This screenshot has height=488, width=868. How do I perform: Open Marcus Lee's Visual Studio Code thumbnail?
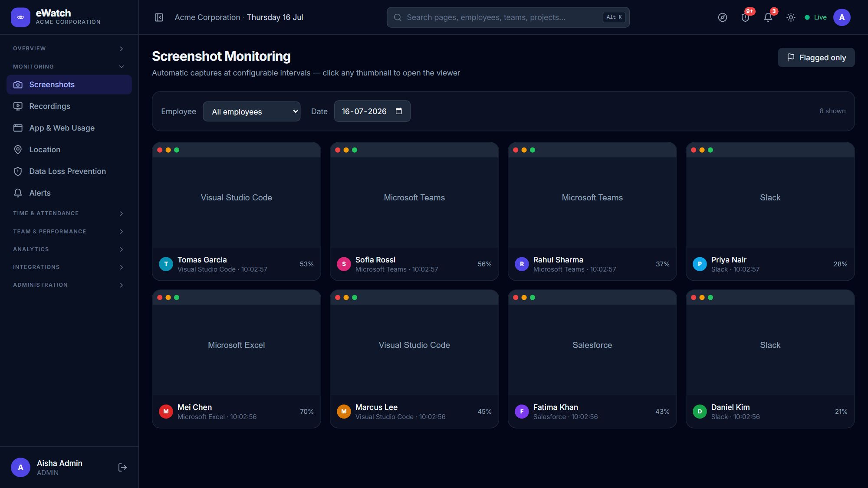click(x=414, y=343)
